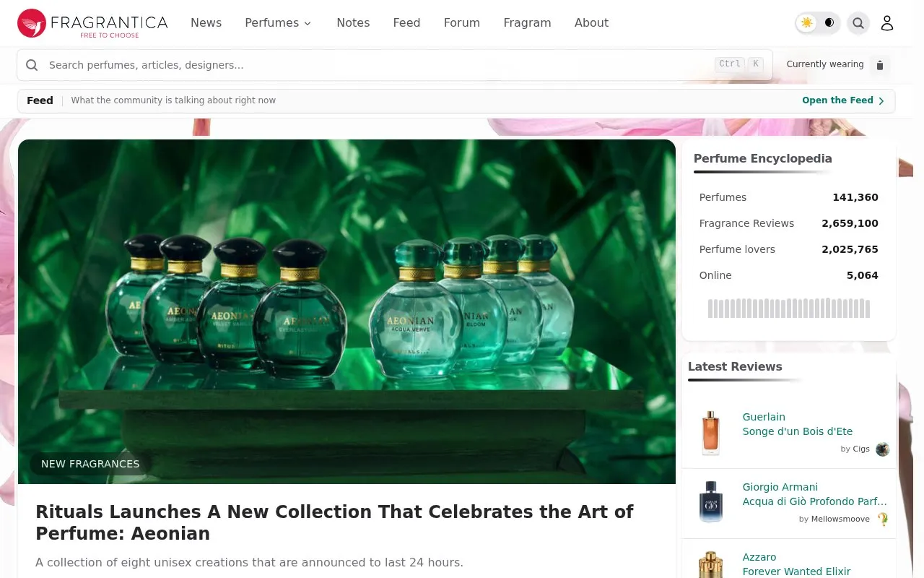Go to the Notes page
This screenshot has width=924, height=578.
(x=353, y=23)
